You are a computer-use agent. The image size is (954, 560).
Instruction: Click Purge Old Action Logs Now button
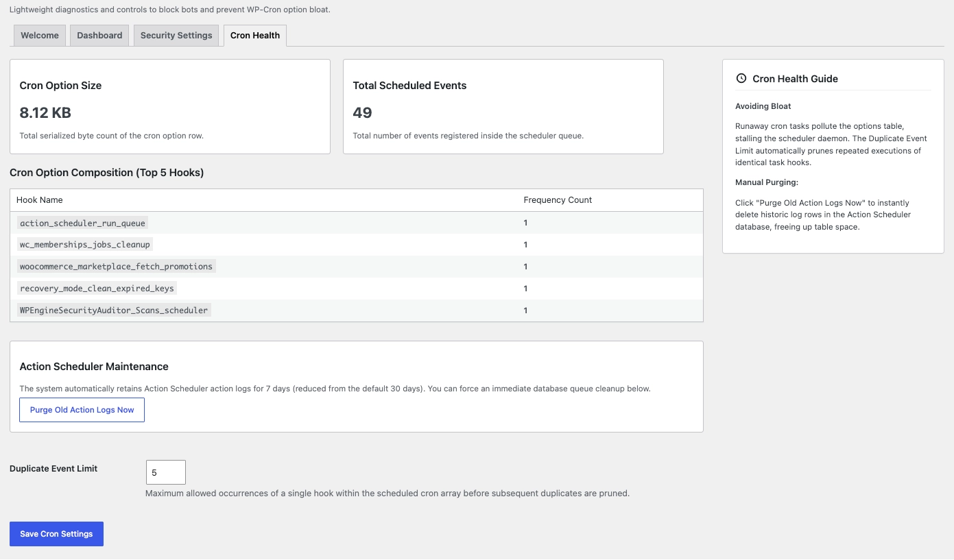pyautogui.click(x=82, y=410)
